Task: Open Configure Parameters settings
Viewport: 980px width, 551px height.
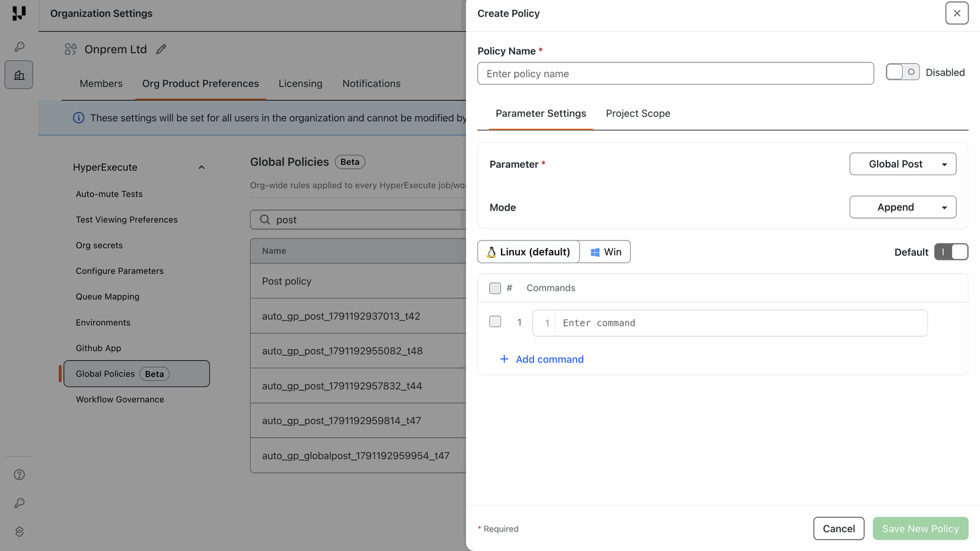Action: coord(119,271)
